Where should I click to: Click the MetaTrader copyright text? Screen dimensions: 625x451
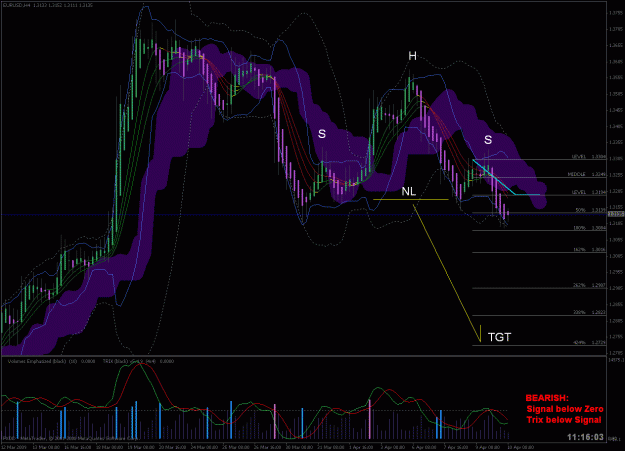click(70, 438)
